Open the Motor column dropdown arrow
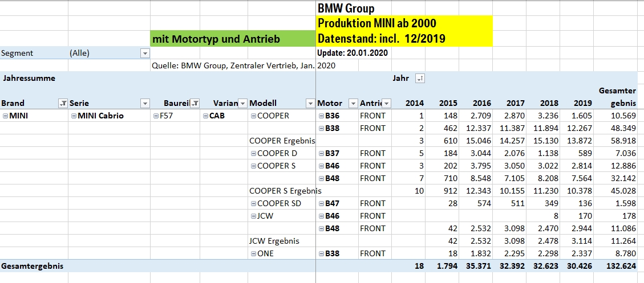The width and height of the screenshot is (644, 283). point(351,103)
